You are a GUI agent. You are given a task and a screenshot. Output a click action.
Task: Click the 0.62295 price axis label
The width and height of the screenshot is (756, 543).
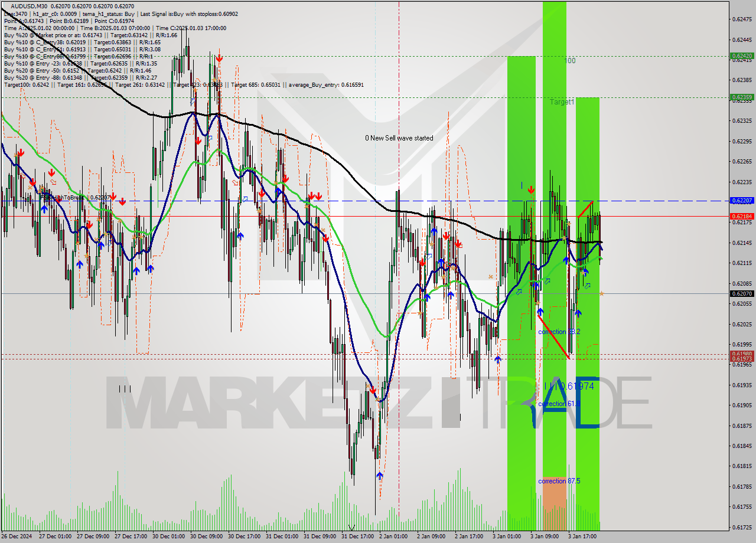coord(742,141)
